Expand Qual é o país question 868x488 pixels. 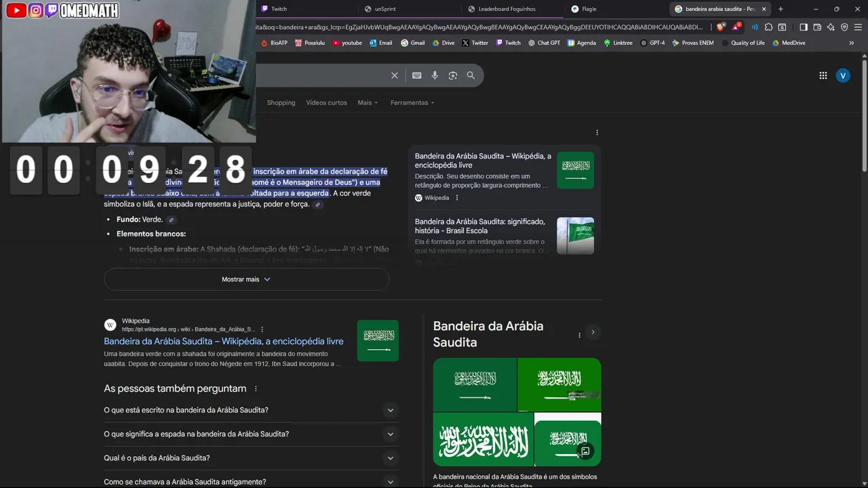[251, 457]
